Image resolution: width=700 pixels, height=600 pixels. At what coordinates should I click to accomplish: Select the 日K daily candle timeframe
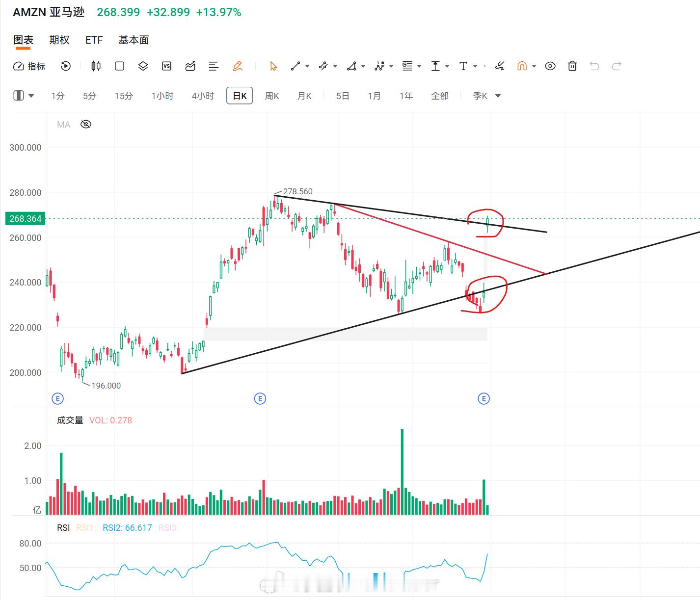tap(240, 96)
